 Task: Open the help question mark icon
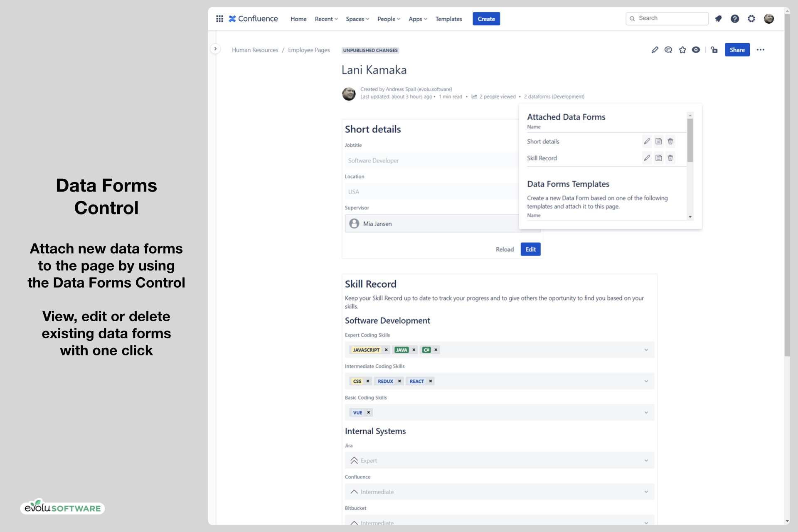(735, 19)
